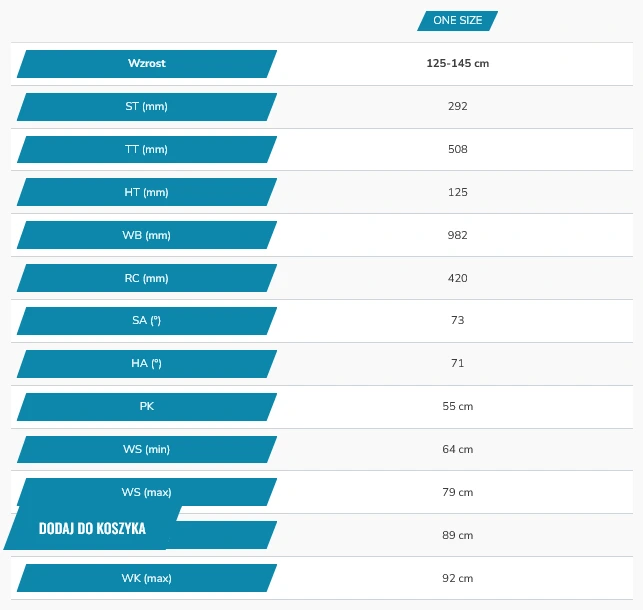Image resolution: width=643 pixels, height=610 pixels.
Task: Click the WS (min) label
Action: (146, 450)
